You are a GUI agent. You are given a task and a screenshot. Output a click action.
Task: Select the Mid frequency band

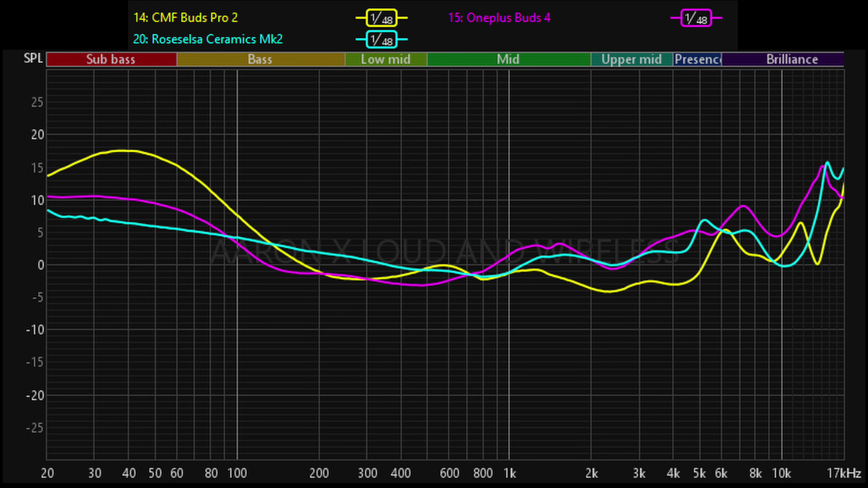[508, 59]
